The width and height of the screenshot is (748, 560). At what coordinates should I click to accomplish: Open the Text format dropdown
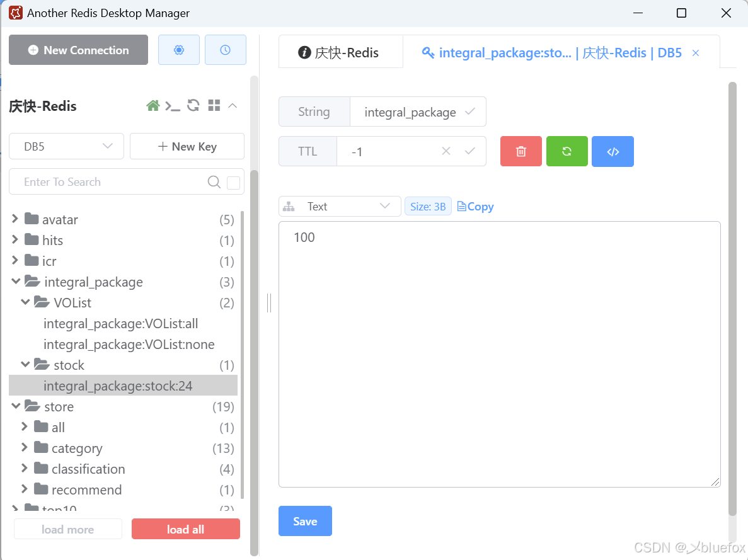(339, 207)
